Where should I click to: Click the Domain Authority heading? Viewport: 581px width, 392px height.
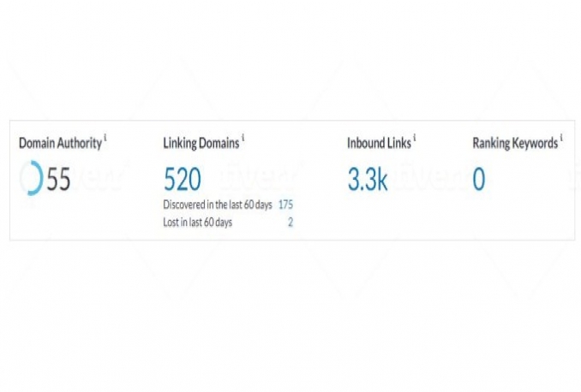pos(59,143)
